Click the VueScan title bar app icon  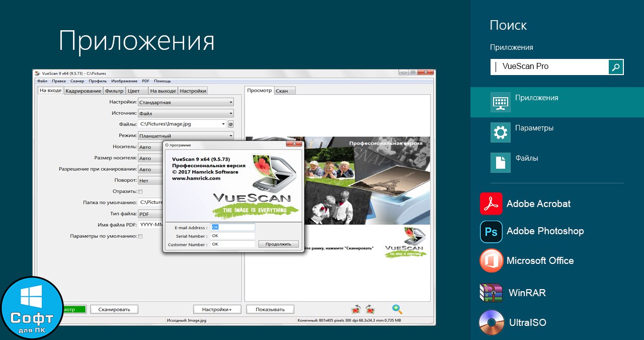coord(37,73)
